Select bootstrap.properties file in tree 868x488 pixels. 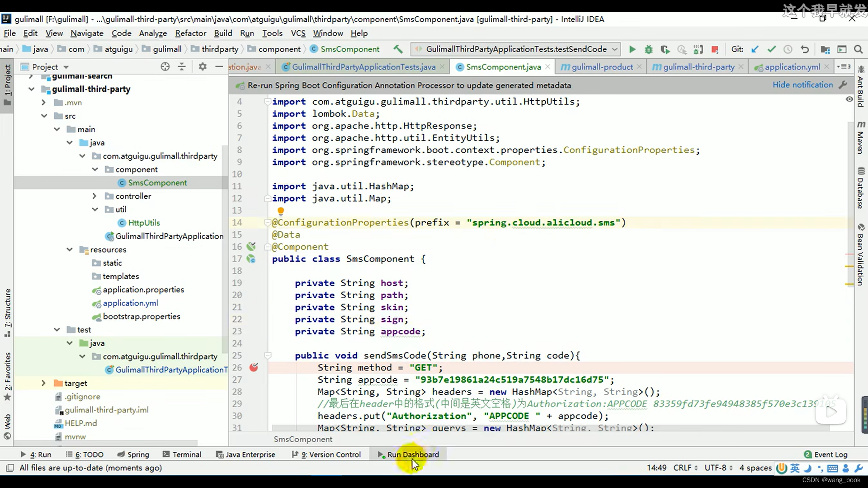coord(141,316)
